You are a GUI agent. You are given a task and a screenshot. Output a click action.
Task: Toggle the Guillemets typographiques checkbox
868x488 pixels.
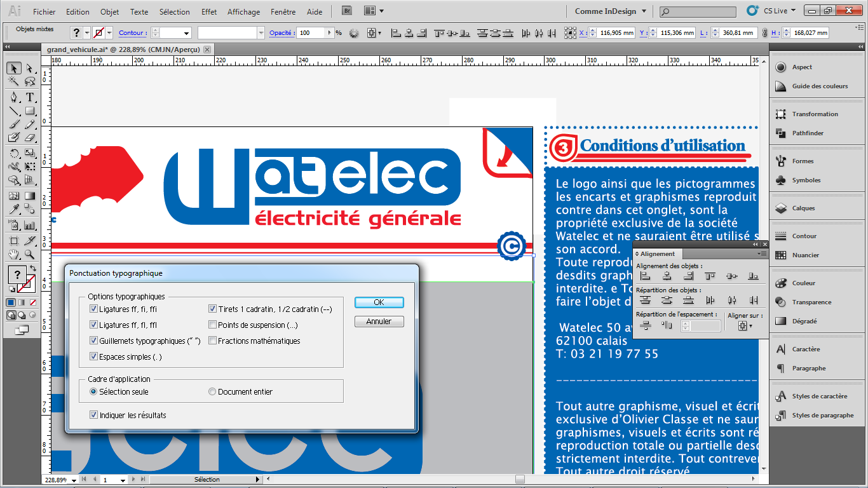[94, 341]
